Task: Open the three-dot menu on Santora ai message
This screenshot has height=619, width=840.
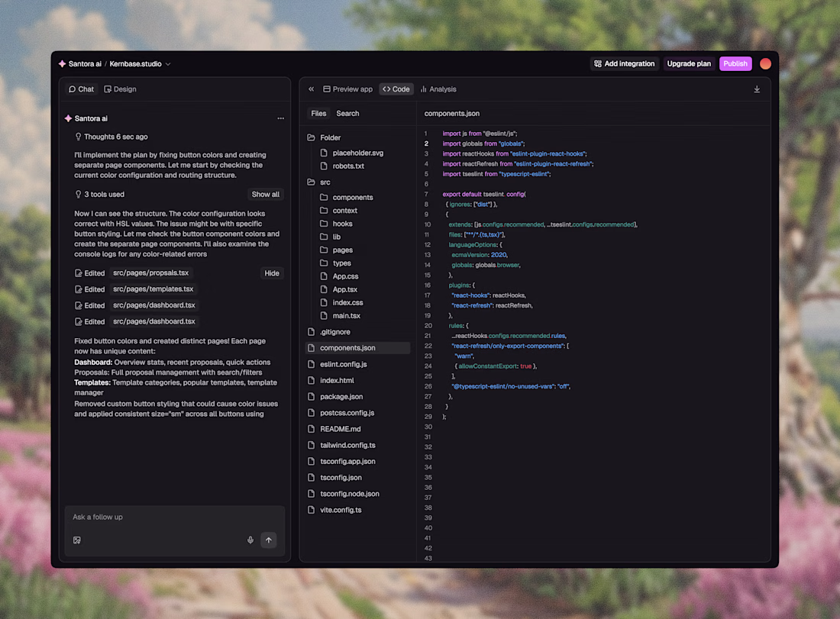Action: 281,118
